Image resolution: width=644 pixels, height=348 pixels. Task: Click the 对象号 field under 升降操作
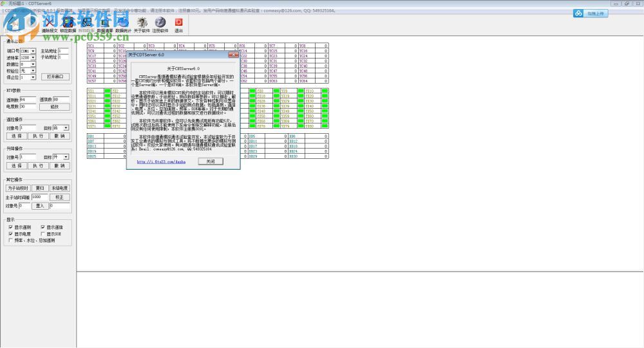click(28, 157)
